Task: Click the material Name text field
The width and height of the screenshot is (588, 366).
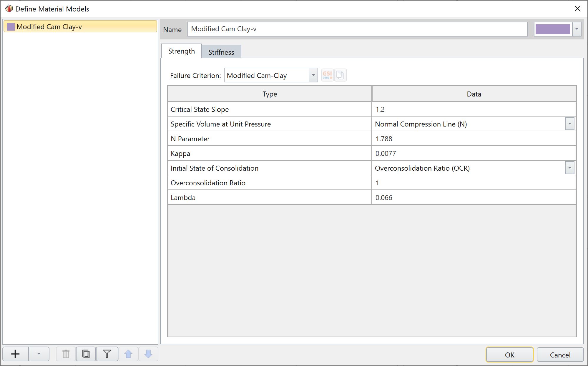Action: [357, 29]
